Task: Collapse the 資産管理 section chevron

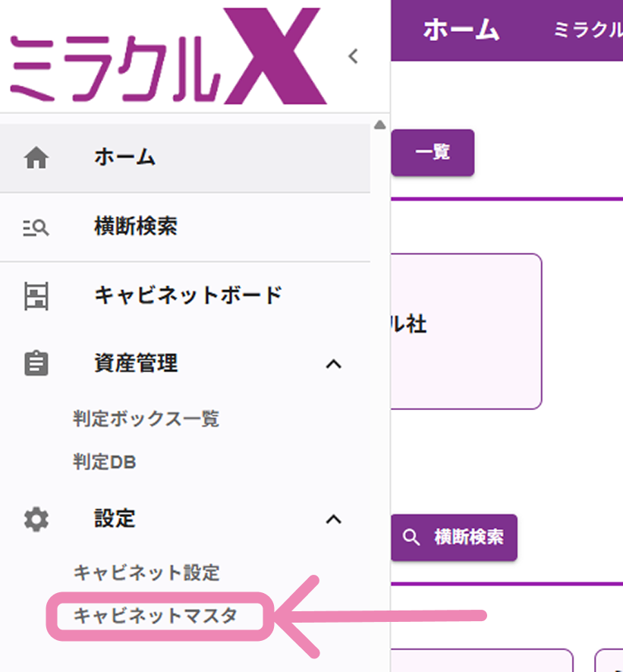Action: [334, 364]
